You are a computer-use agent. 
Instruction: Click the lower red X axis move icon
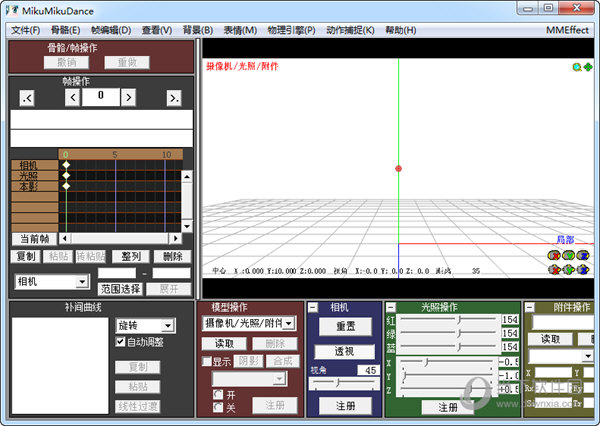(554, 270)
